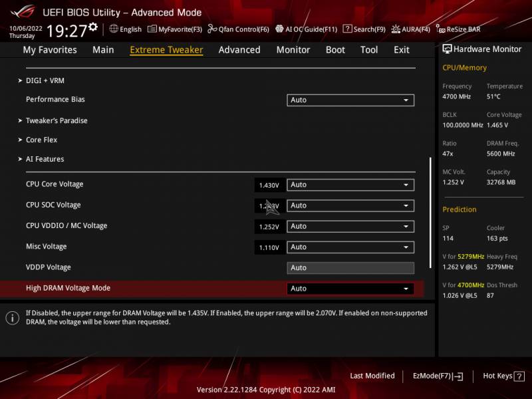Switch to EzMode(F7)

click(438, 376)
